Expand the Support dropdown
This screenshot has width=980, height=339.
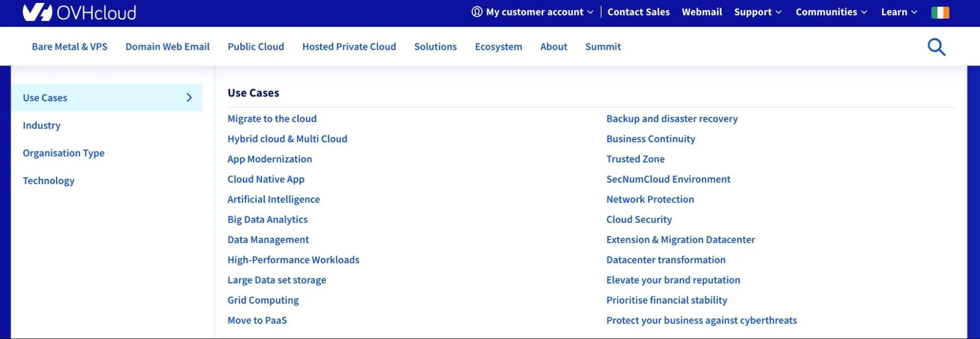(757, 12)
